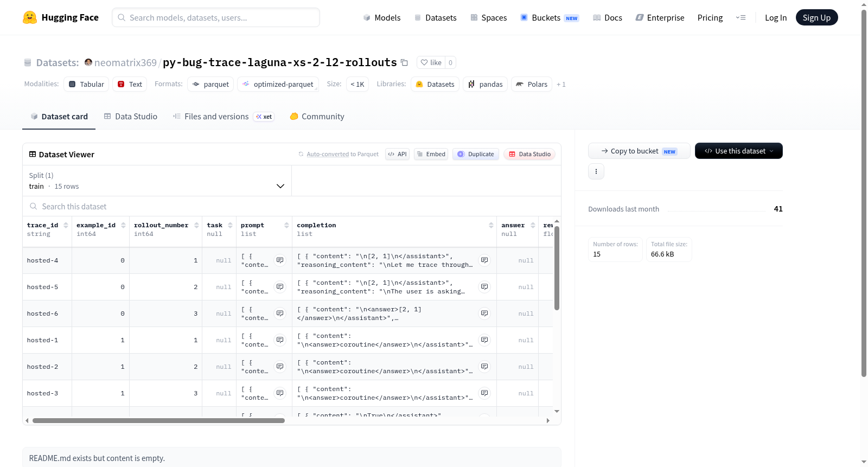This screenshot has height=467, width=868.
Task: Copy dataset name with the copy icon
Action: click(x=404, y=62)
